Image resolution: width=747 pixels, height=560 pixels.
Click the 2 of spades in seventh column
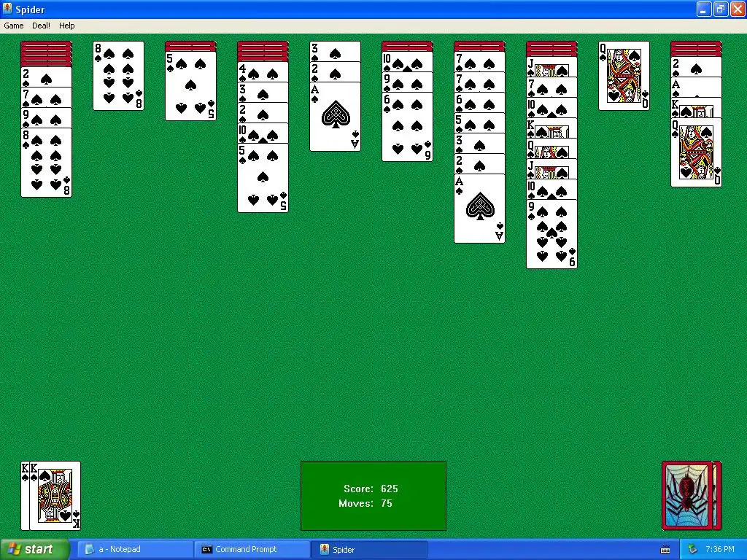click(x=480, y=164)
